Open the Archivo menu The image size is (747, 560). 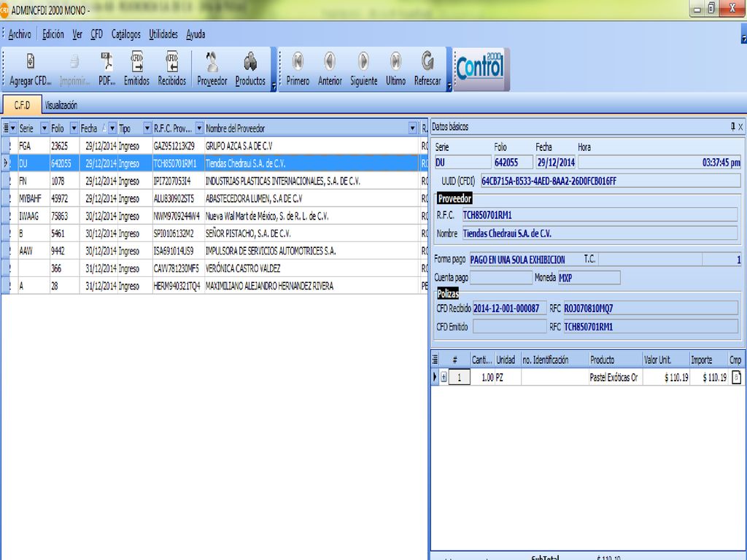20,34
